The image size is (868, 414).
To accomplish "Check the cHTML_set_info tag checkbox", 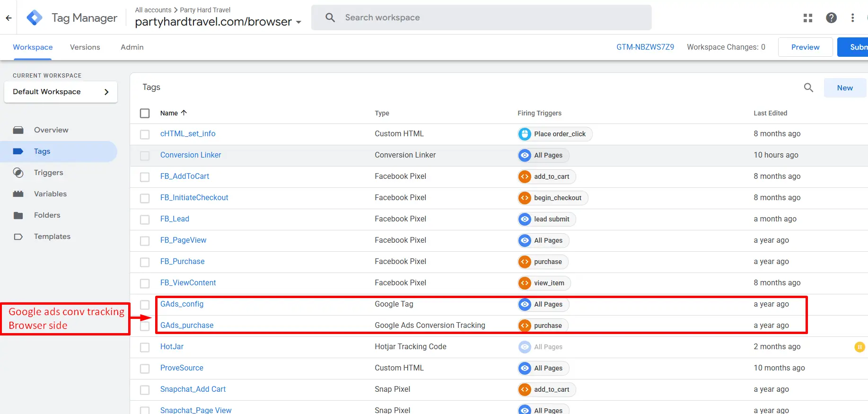I will pos(145,134).
